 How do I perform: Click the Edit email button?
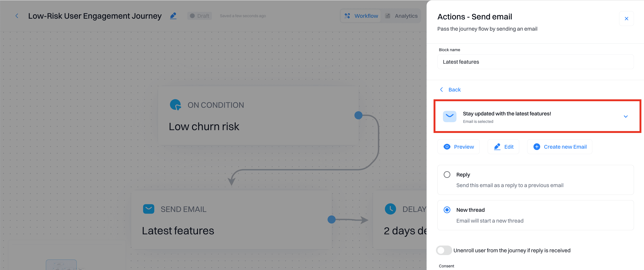point(503,147)
